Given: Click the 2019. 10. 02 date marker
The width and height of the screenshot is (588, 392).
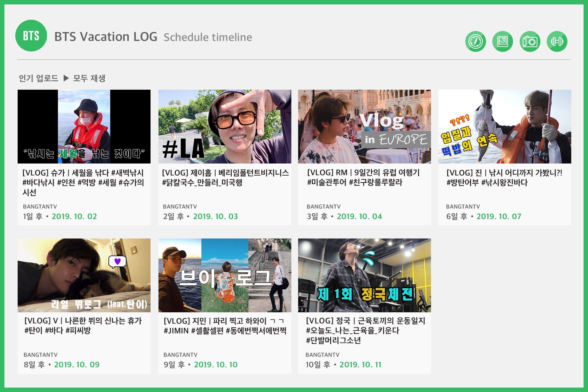Looking at the screenshot, I should (x=74, y=216).
